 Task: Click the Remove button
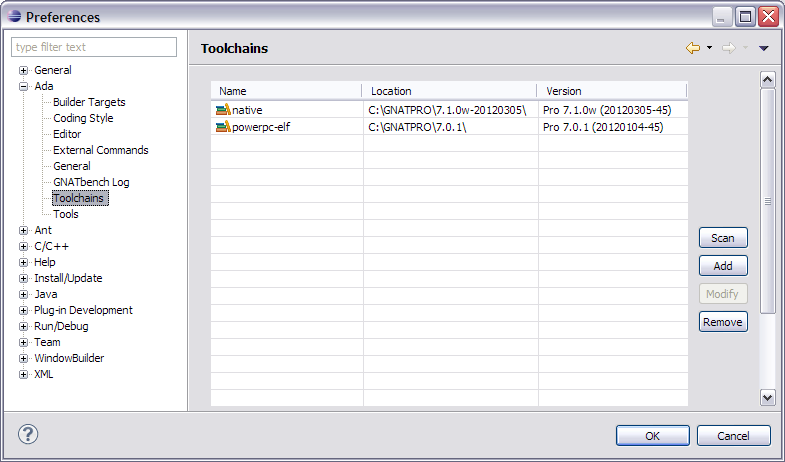pos(723,322)
